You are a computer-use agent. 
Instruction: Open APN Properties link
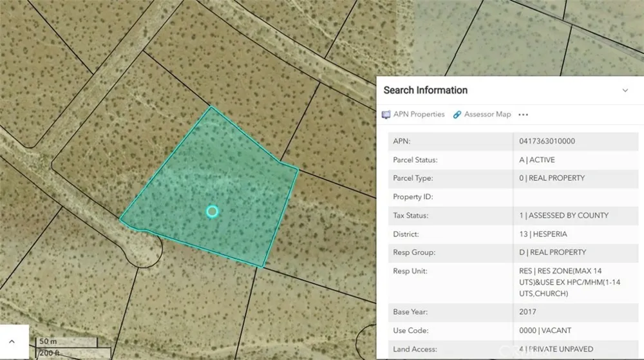tap(419, 115)
